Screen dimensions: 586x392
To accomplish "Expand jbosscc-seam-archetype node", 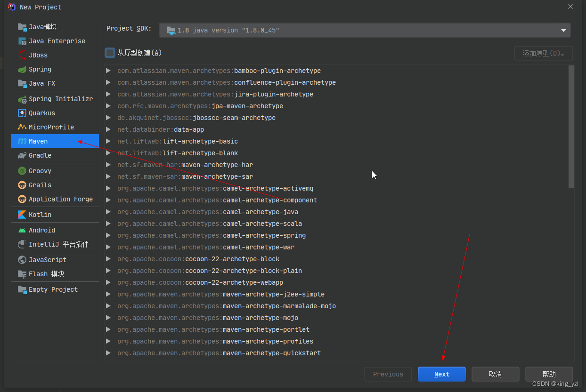I will click(x=108, y=118).
